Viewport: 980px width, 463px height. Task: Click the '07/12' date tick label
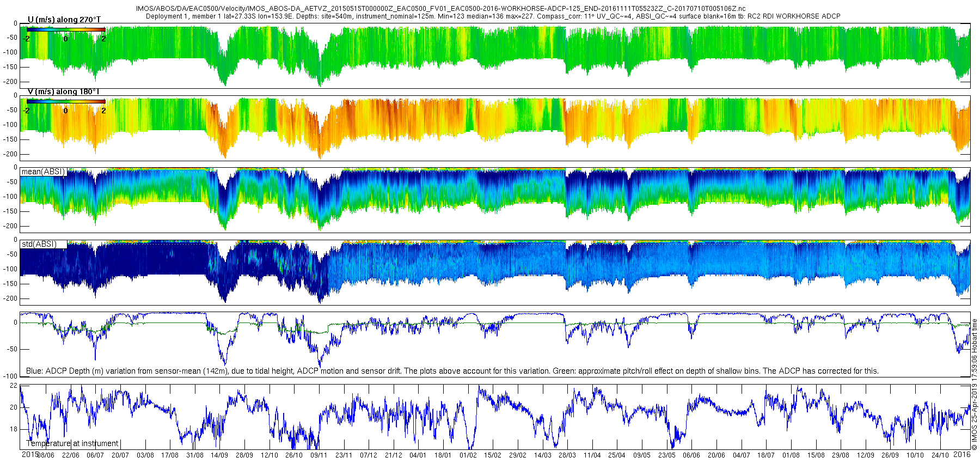369,455
